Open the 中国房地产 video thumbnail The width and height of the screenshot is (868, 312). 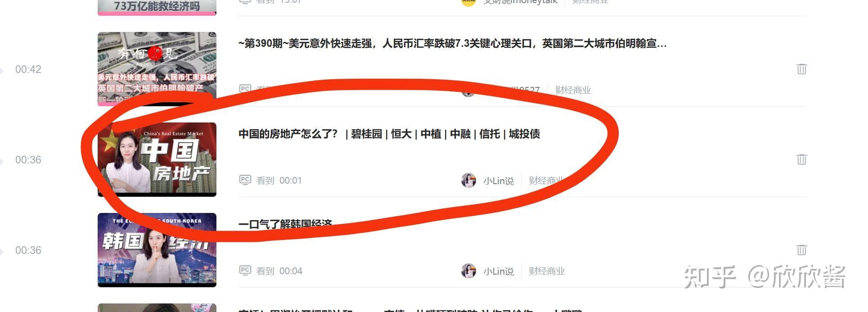[x=157, y=159]
